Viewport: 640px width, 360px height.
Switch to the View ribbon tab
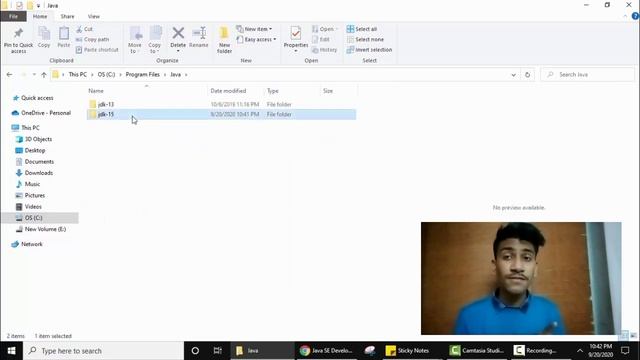[x=93, y=16]
